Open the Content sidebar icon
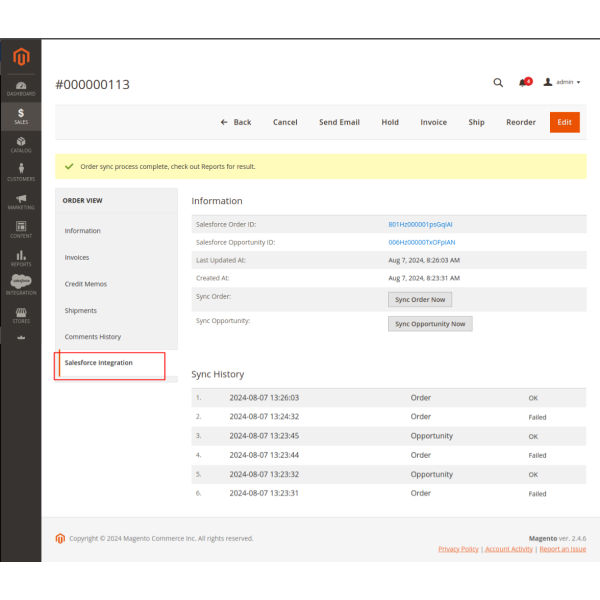 coord(21,230)
